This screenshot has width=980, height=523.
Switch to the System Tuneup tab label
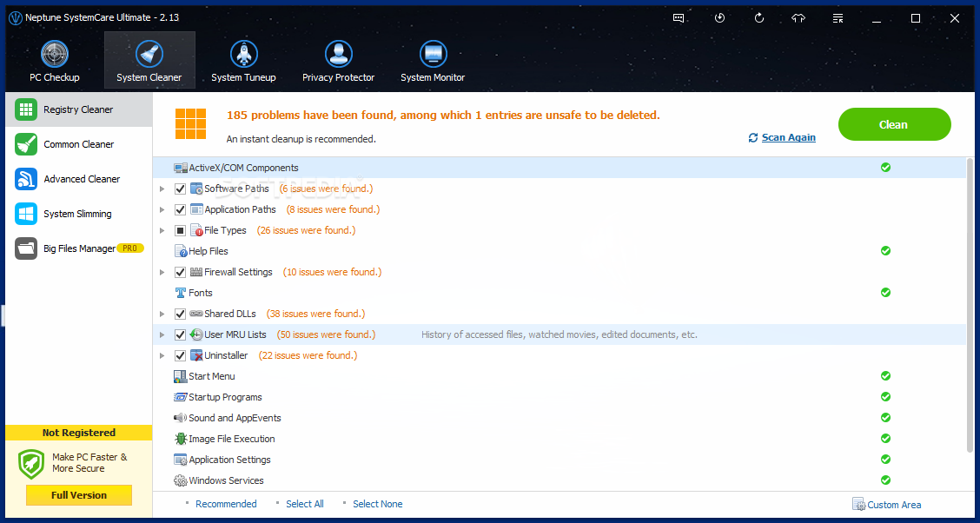point(244,77)
